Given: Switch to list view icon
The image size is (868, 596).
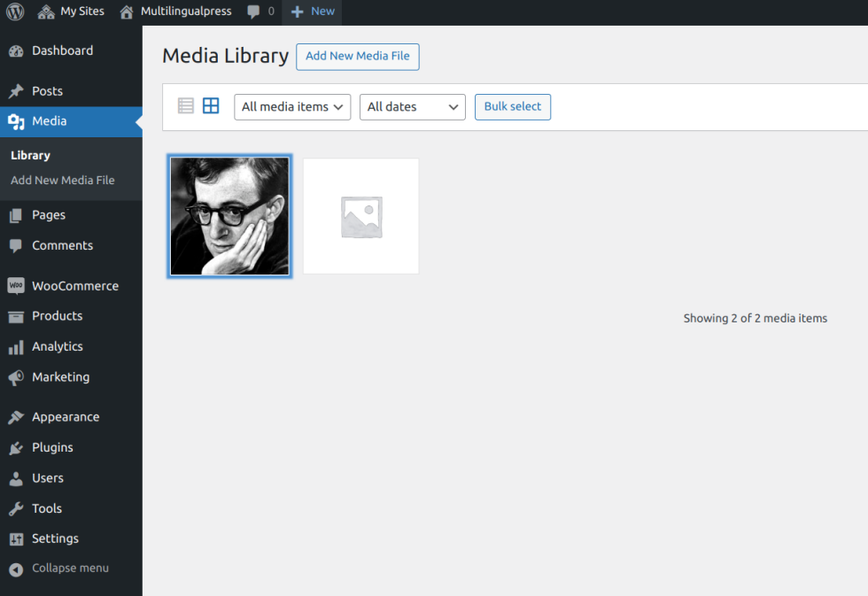Looking at the screenshot, I should tap(185, 105).
